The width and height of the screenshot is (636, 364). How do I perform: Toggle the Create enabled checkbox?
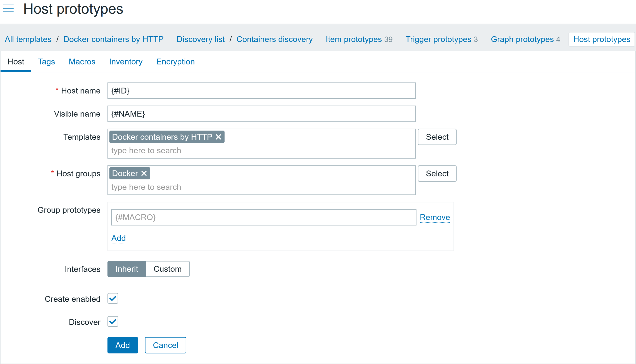(x=113, y=298)
